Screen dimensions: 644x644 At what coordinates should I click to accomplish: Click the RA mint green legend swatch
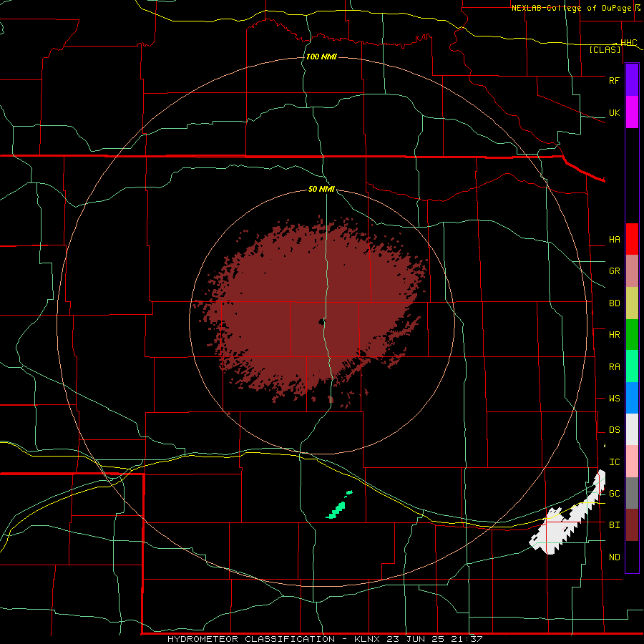click(632, 366)
